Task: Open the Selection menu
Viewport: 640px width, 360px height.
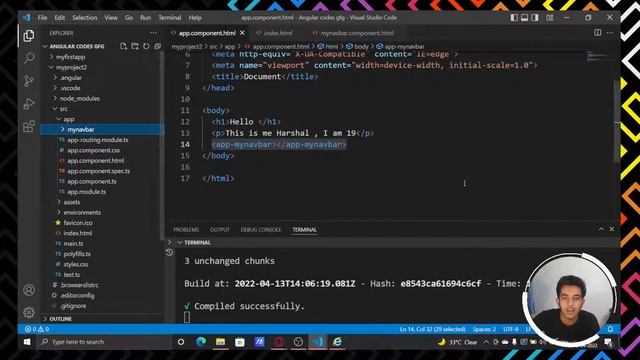Action: pos(84,18)
